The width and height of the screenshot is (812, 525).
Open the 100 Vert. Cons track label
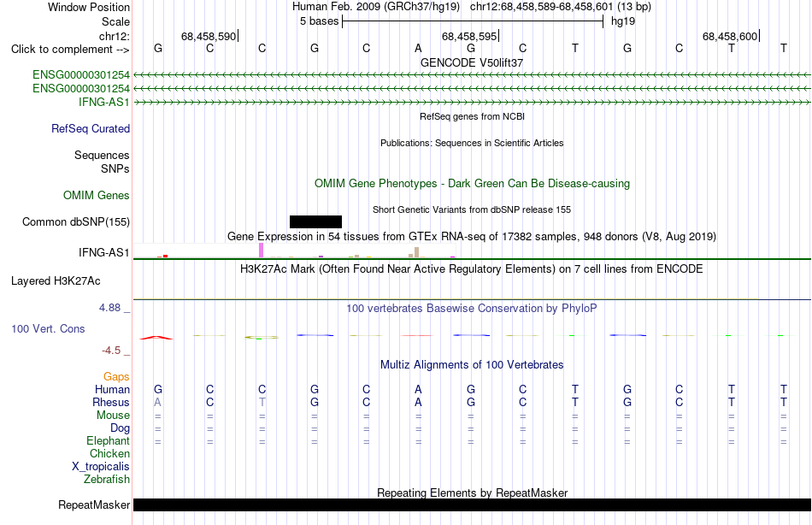48,328
